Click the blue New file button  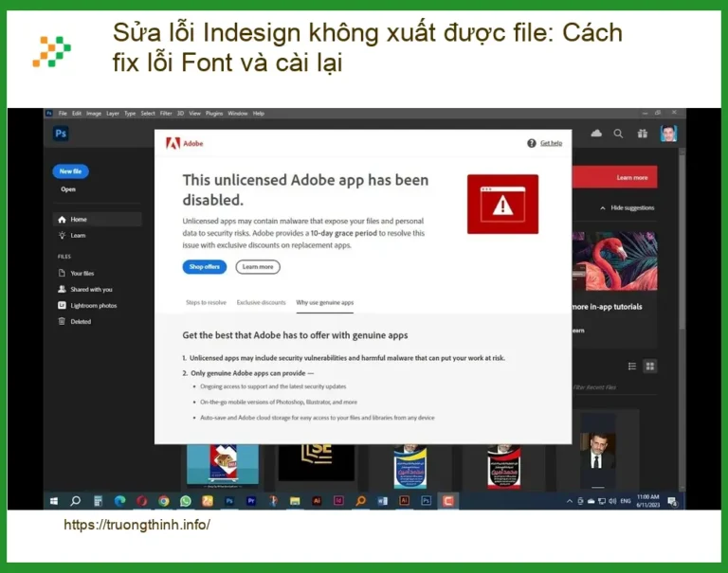click(70, 171)
